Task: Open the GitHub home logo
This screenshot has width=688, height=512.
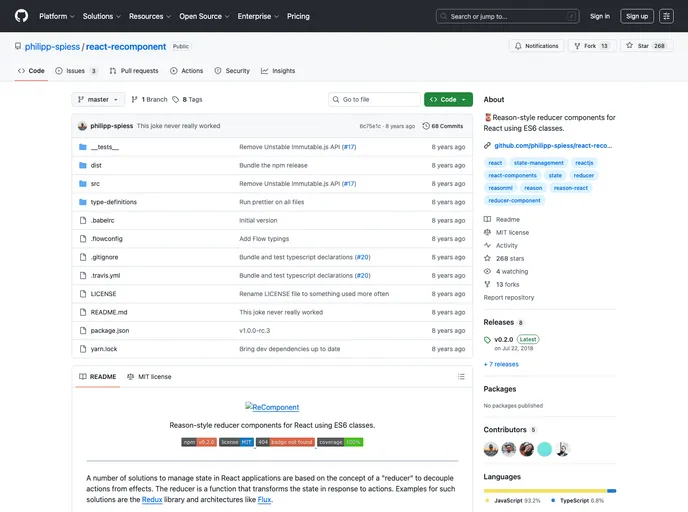Action: tap(21, 16)
